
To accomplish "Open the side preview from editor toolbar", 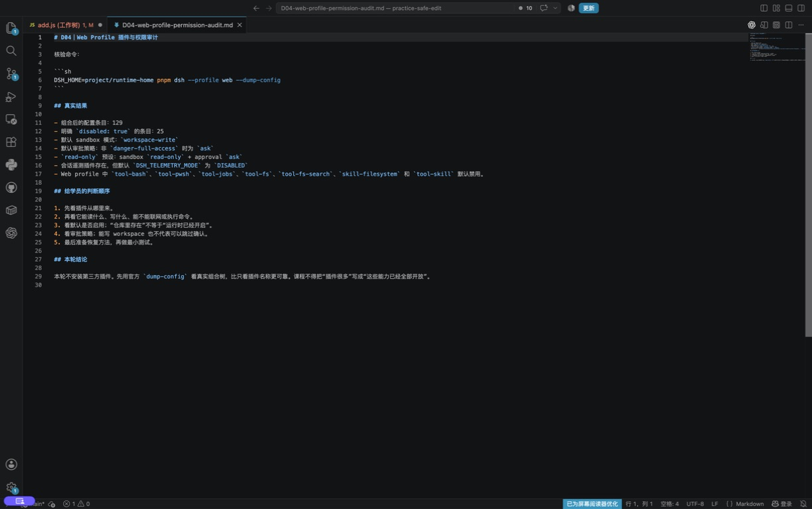I will tap(764, 25).
